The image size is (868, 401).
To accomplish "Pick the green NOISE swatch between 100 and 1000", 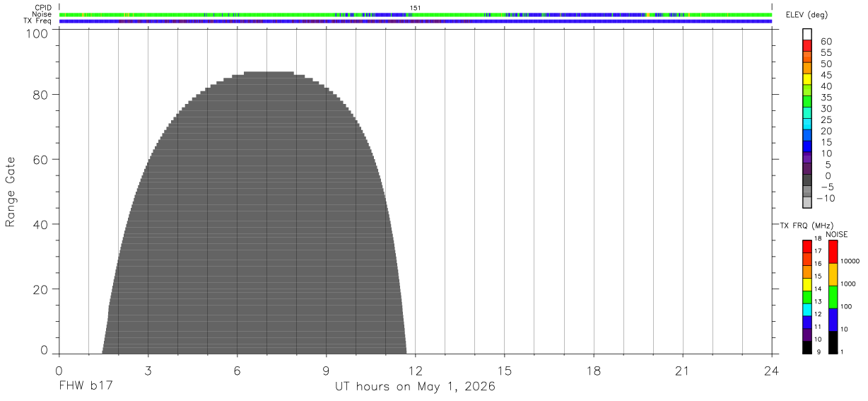I will [833, 297].
